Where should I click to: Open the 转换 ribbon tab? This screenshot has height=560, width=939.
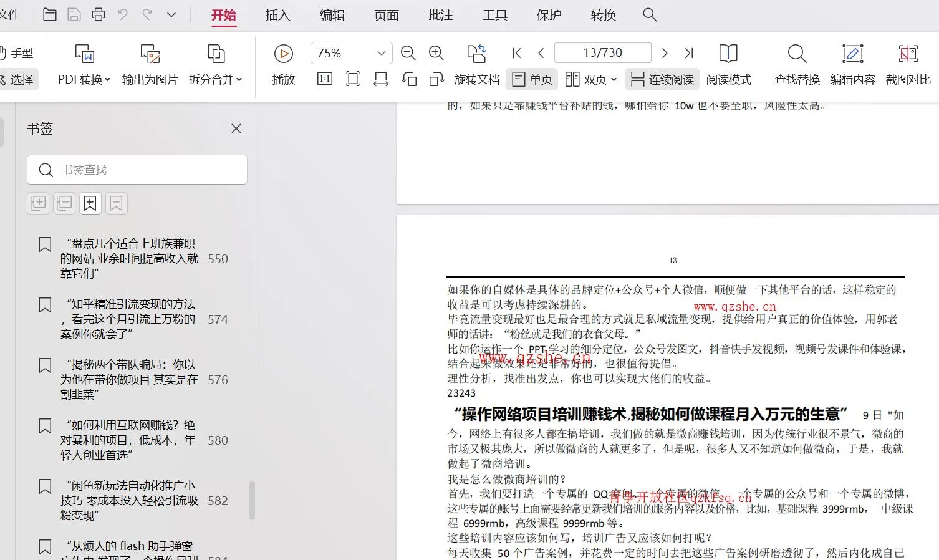[604, 15]
